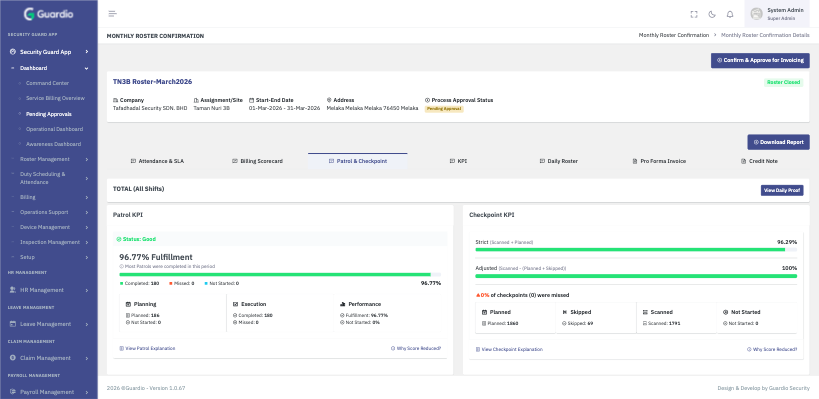The height and width of the screenshot is (399, 819).
Task: Click the green Status: Good check icon
Action: tap(119, 239)
